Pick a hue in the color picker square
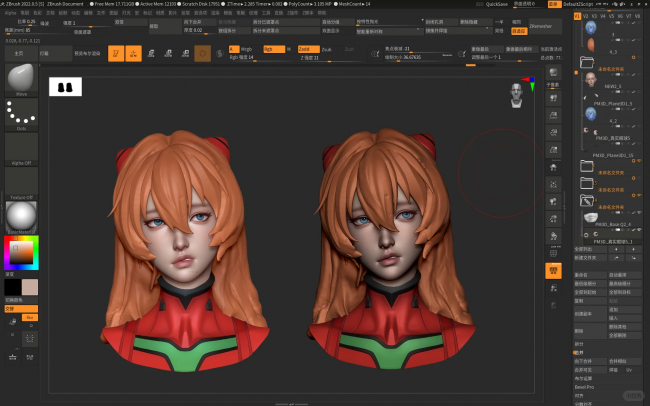 21,253
